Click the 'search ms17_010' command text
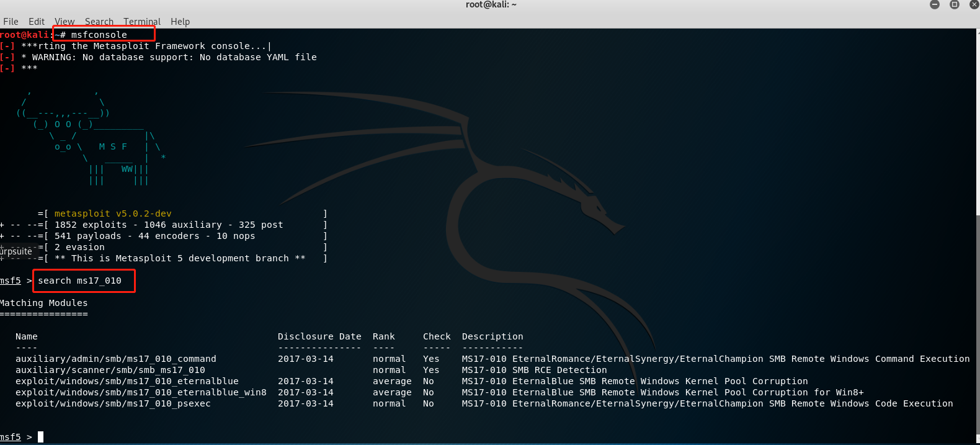 pyautogui.click(x=79, y=281)
